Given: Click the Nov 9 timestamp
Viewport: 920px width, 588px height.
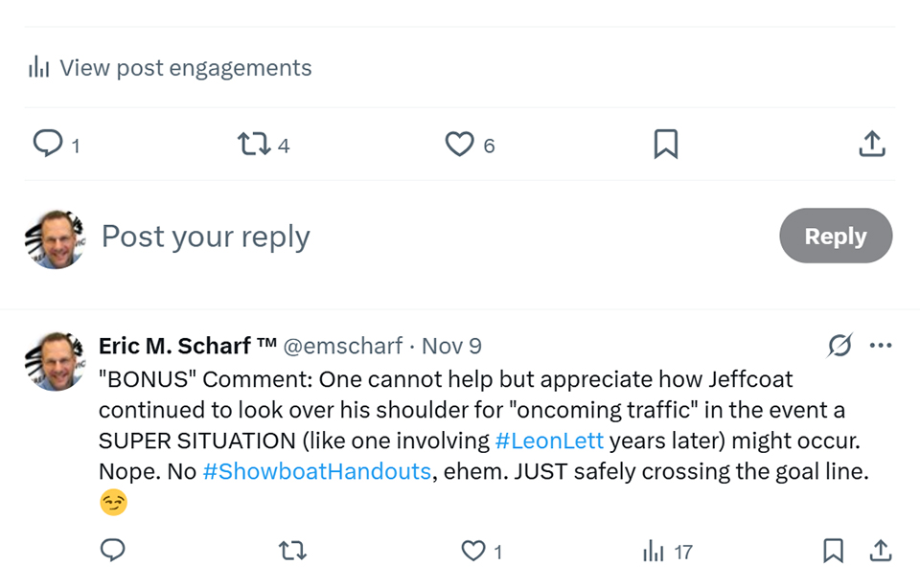Looking at the screenshot, I should (452, 346).
